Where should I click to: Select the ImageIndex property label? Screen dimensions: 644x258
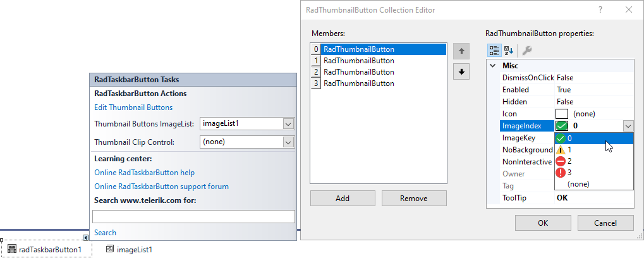coord(527,126)
